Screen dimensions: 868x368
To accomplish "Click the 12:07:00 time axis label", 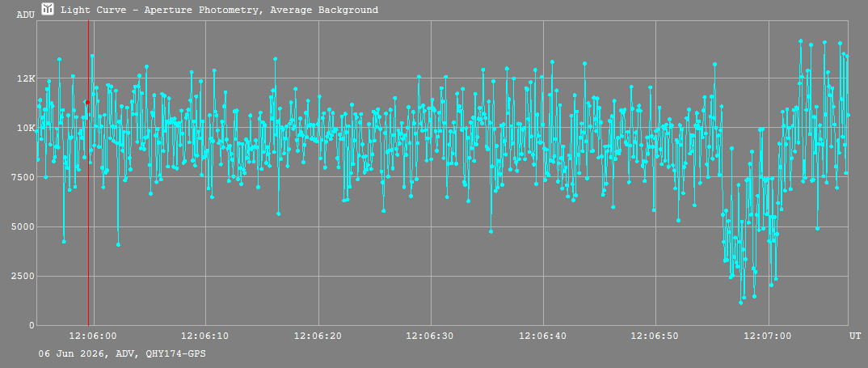I will click(x=767, y=336).
